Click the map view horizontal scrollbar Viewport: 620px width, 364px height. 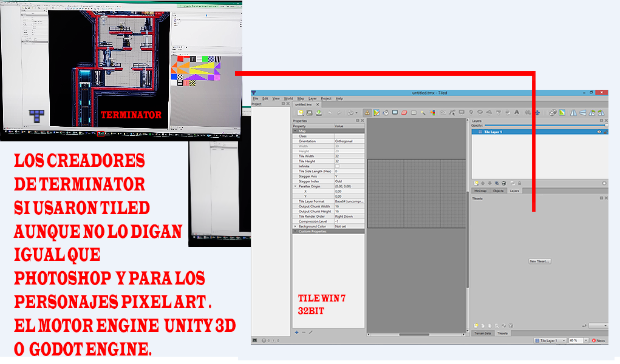(417, 334)
